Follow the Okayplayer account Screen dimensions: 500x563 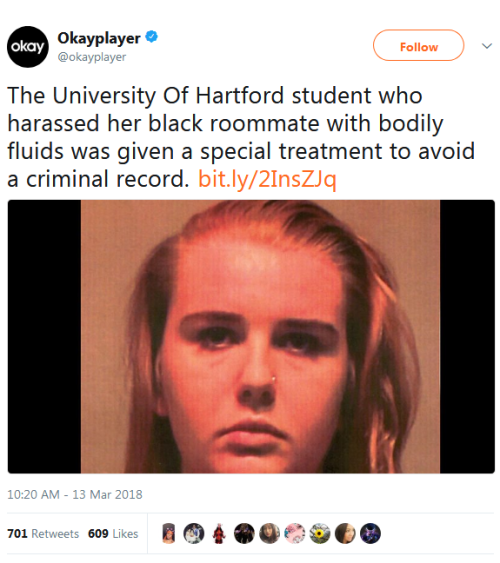pos(419,46)
